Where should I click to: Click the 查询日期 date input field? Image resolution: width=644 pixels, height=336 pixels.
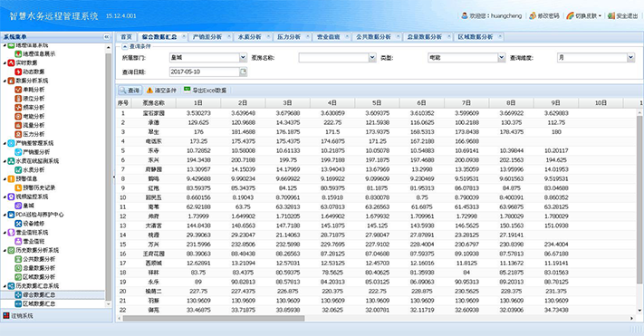click(205, 72)
